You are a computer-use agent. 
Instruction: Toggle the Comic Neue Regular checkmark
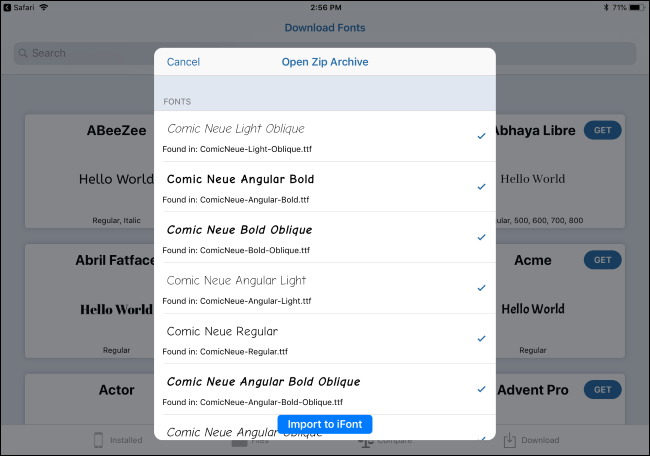[481, 338]
